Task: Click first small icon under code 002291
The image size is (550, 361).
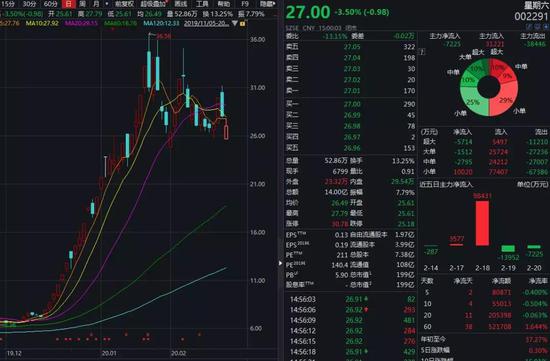Action: tap(529, 26)
